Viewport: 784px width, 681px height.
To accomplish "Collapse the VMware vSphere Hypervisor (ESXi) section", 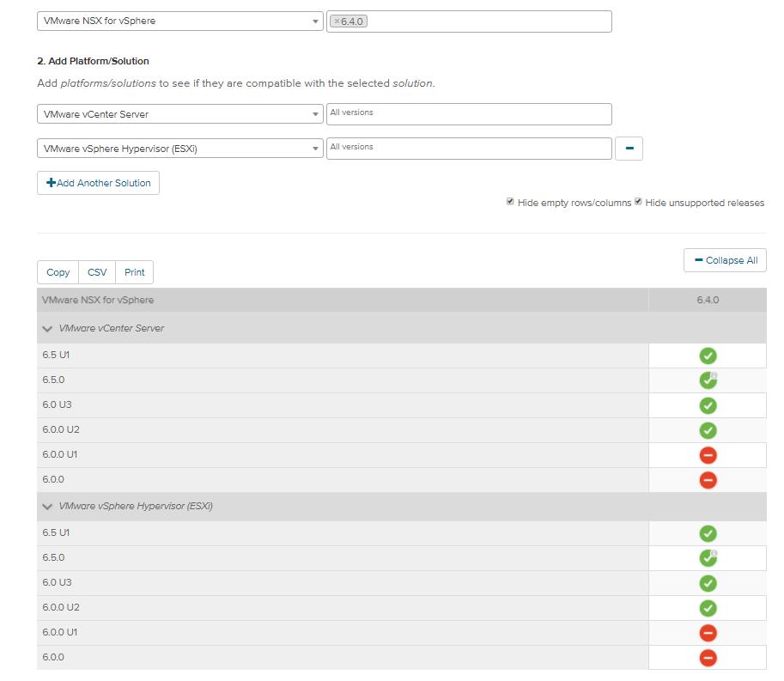I will pos(47,507).
